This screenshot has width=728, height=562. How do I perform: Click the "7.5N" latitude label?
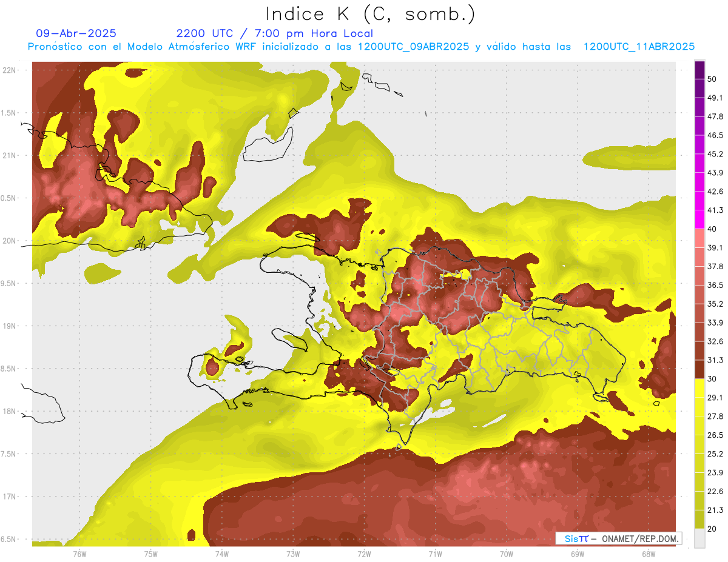point(9,454)
